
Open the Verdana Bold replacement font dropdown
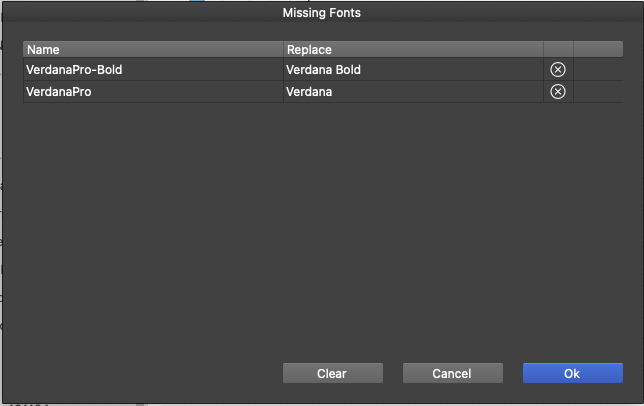(413, 69)
